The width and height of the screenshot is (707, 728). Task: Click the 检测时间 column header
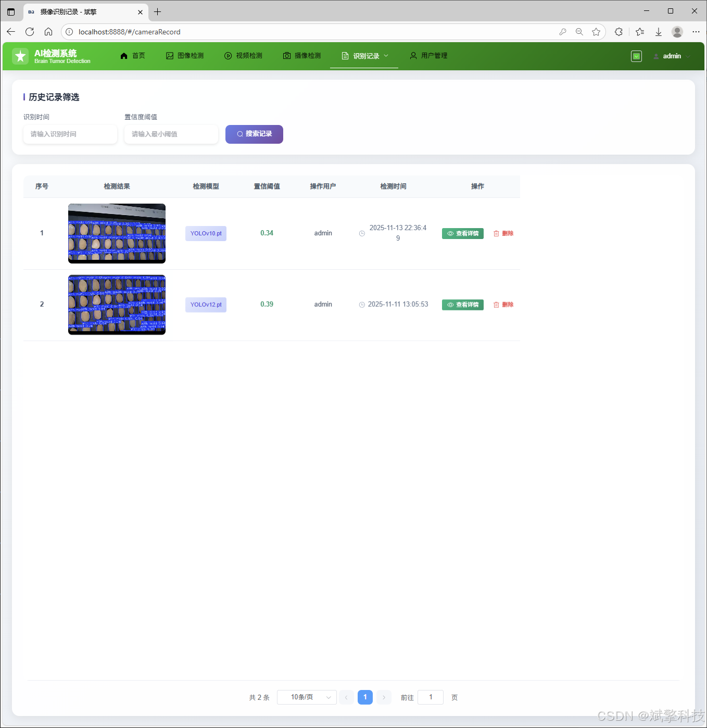click(393, 186)
